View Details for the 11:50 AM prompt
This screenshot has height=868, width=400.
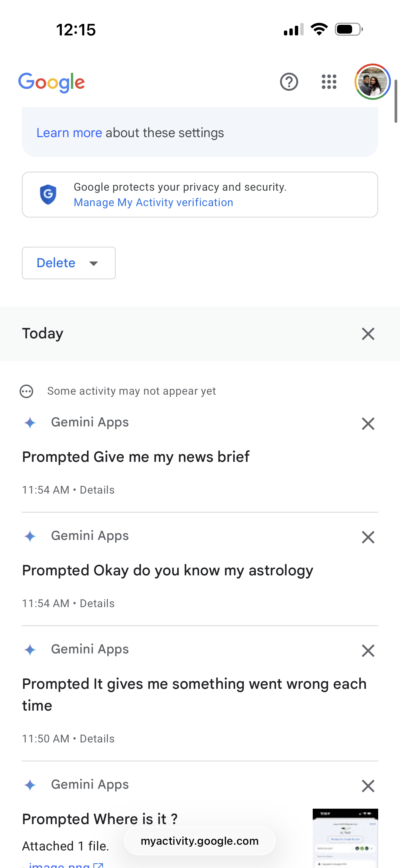pos(97,738)
